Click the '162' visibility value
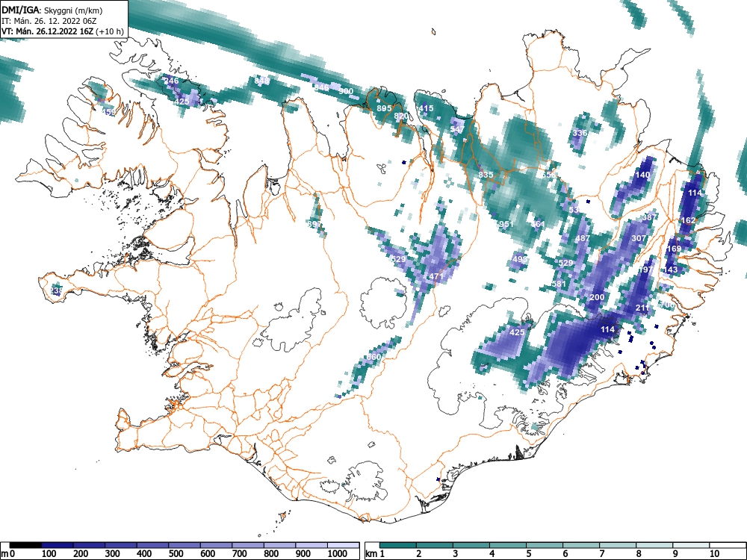This screenshot has height=560, width=747. pyautogui.click(x=689, y=220)
